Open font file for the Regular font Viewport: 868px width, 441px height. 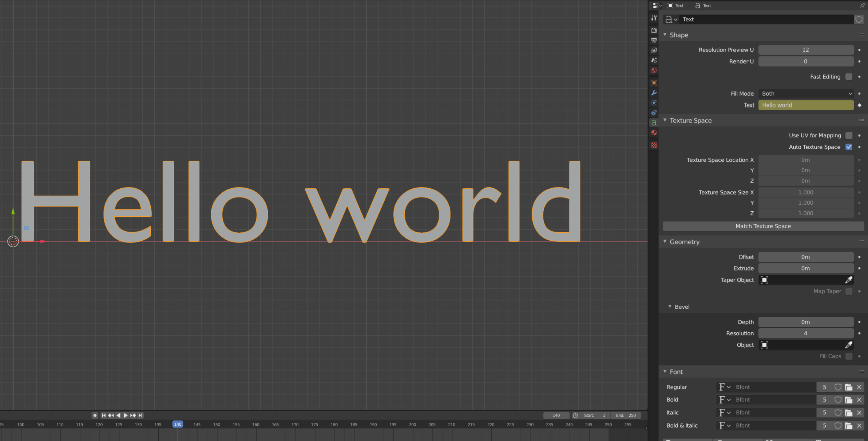[x=849, y=387]
